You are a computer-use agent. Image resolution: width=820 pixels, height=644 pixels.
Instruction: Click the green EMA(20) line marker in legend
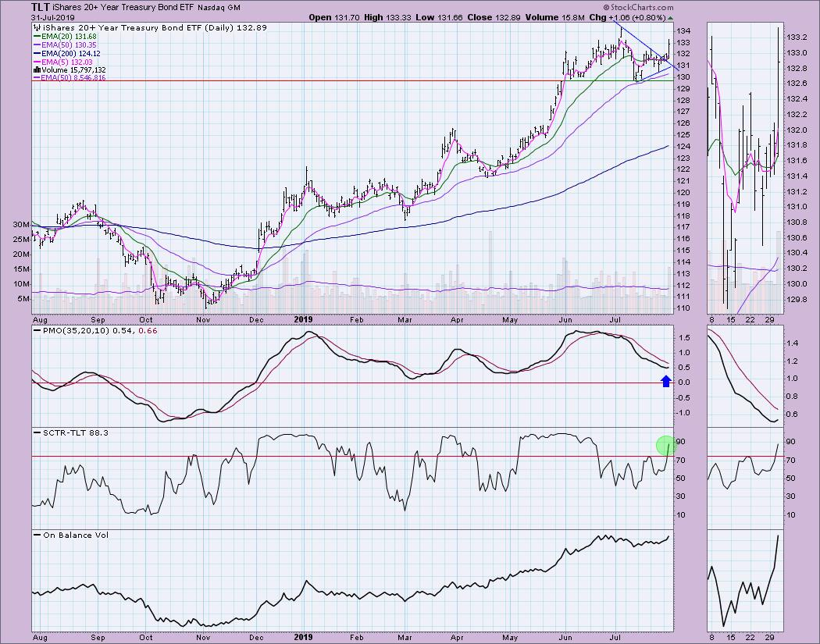[x=38, y=35]
